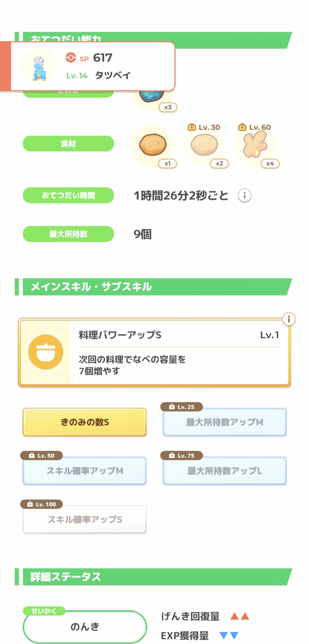This screenshot has width=309, height=644.
Task: Tap the cooking pot skill icon
Action: [46, 352]
